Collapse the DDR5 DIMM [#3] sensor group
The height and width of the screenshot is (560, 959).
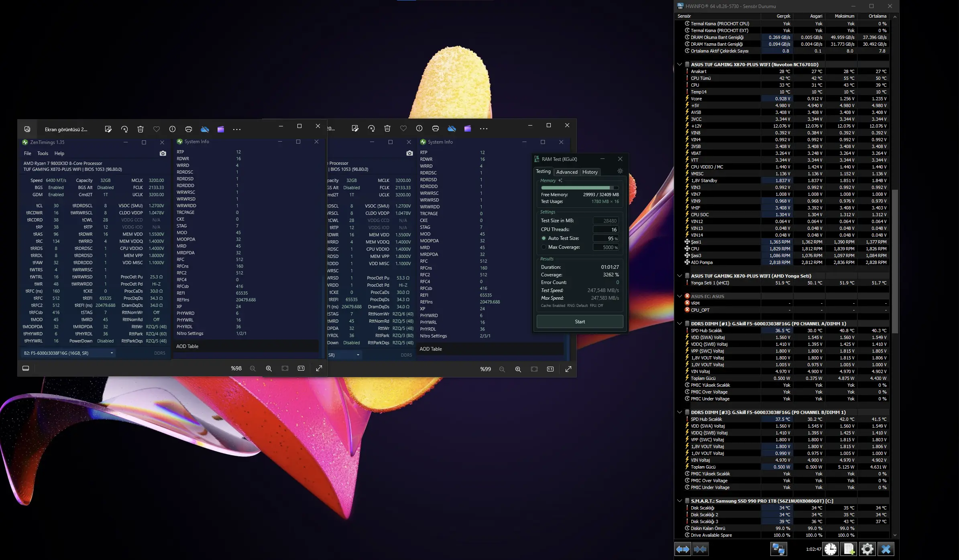(680, 412)
